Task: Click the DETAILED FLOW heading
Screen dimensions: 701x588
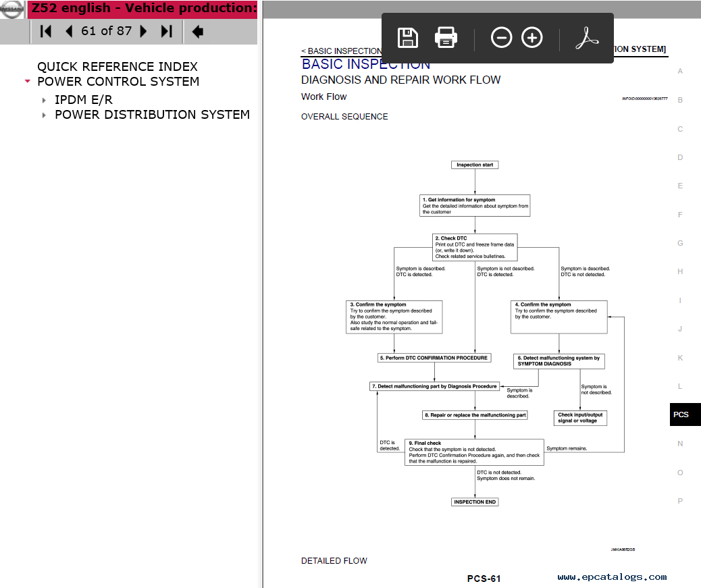Action: tap(334, 561)
